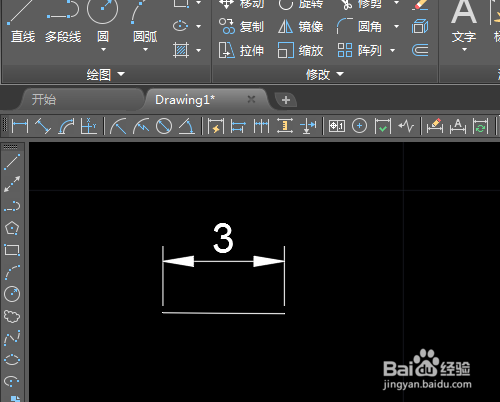Choose the 拉伸 (Stretch) command
The image size is (500, 402).
(x=241, y=51)
